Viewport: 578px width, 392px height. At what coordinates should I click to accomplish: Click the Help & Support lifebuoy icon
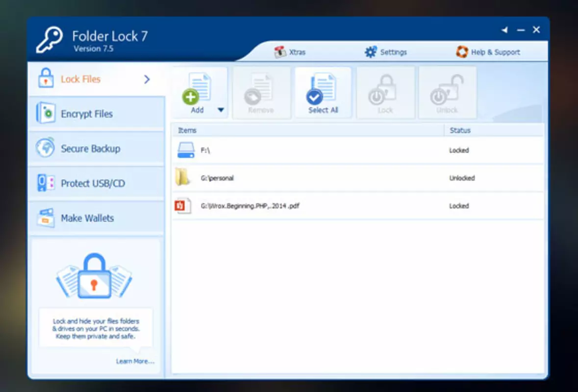point(462,52)
